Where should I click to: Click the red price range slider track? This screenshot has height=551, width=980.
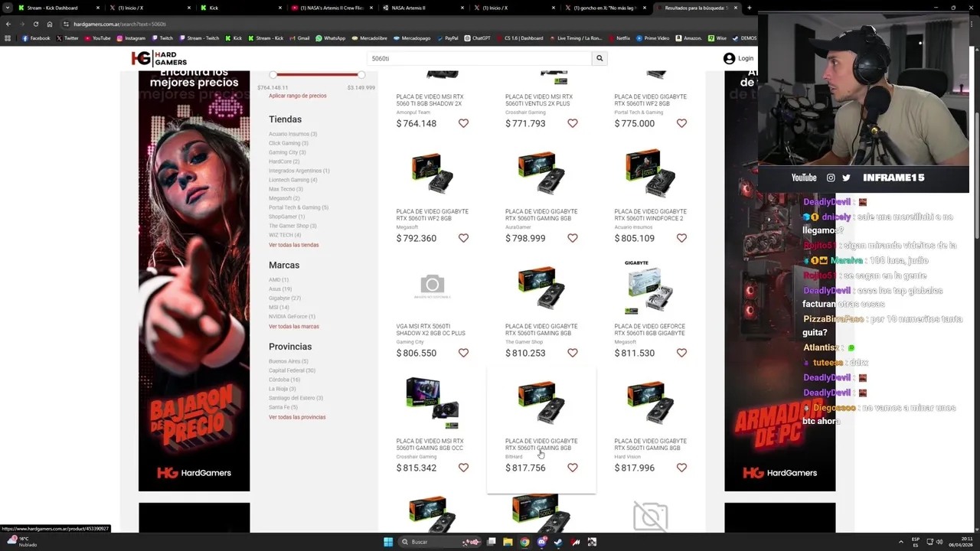click(317, 75)
